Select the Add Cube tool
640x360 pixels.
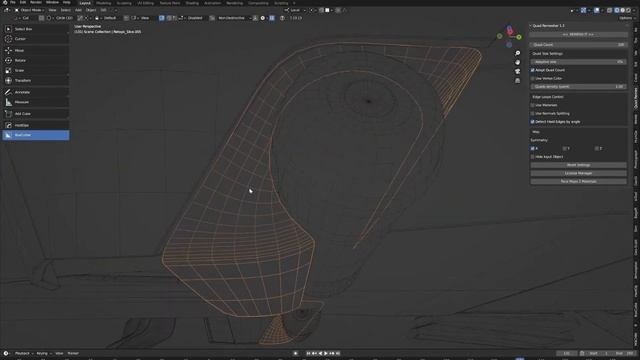pos(36,113)
